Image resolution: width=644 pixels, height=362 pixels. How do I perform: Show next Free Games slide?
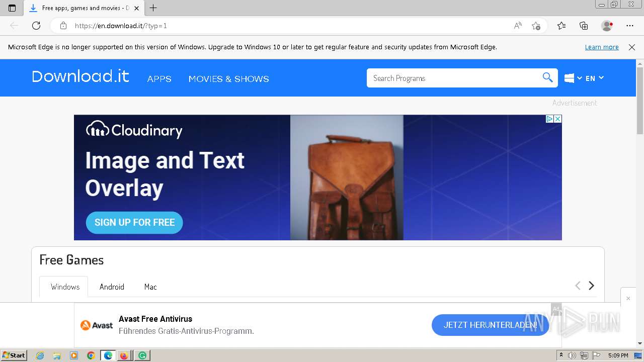(x=592, y=286)
